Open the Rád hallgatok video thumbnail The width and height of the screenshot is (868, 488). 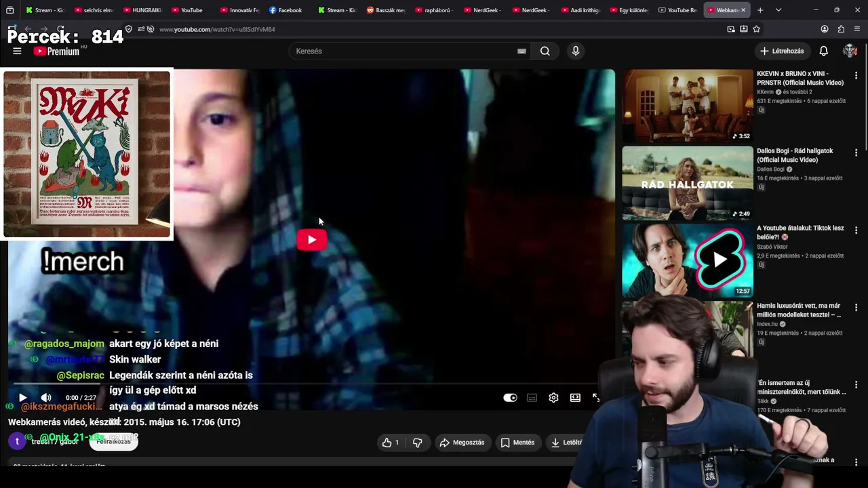tap(688, 183)
